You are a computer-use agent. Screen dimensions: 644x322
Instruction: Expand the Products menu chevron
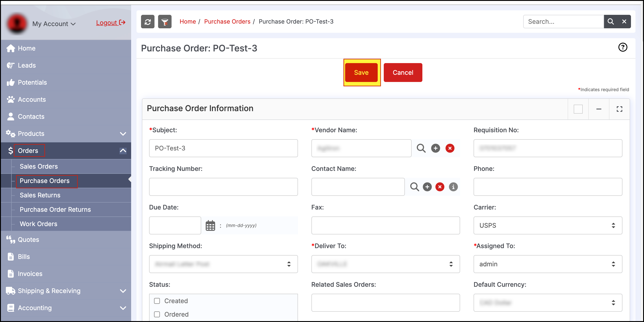(123, 134)
